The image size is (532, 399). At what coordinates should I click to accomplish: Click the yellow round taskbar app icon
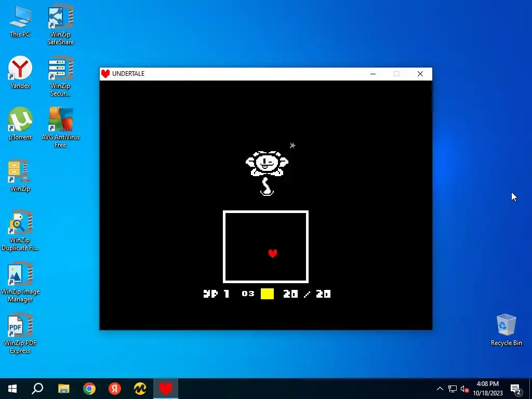140,389
